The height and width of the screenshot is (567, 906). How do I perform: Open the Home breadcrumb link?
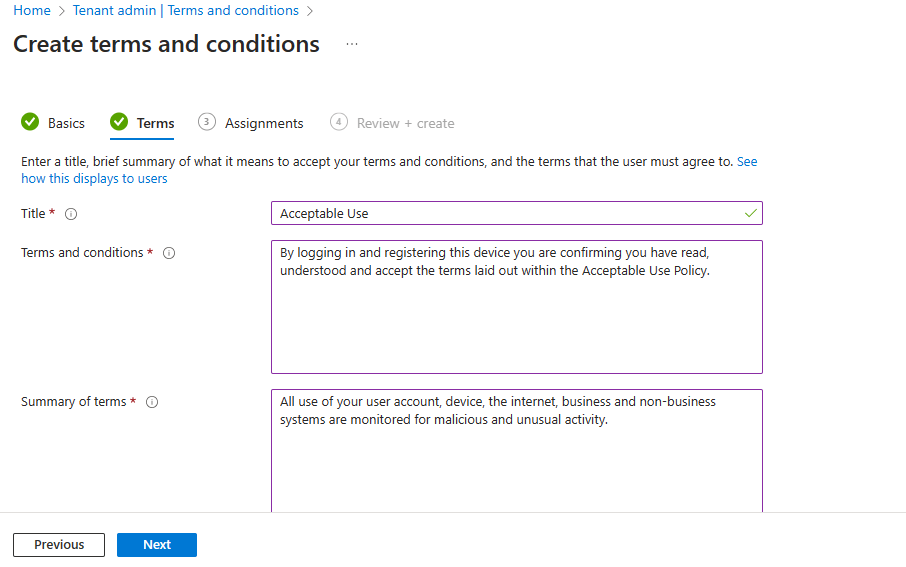[32, 11]
